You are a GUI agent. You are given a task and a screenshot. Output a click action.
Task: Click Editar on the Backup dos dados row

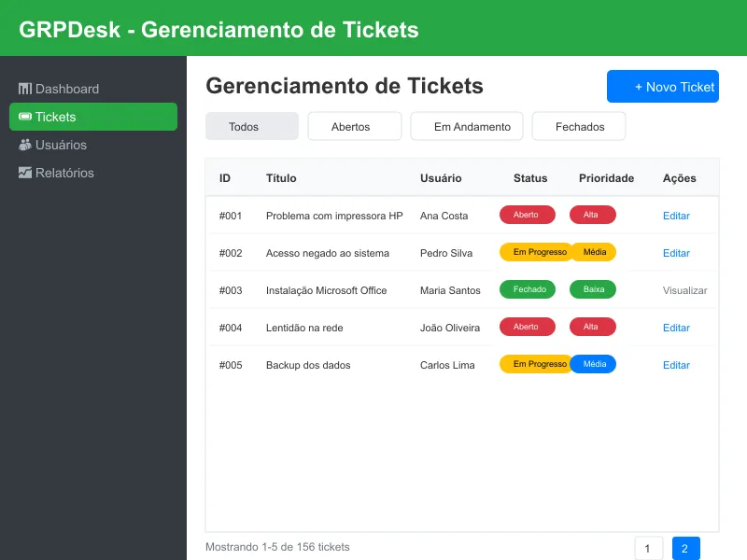pyautogui.click(x=676, y=365)
